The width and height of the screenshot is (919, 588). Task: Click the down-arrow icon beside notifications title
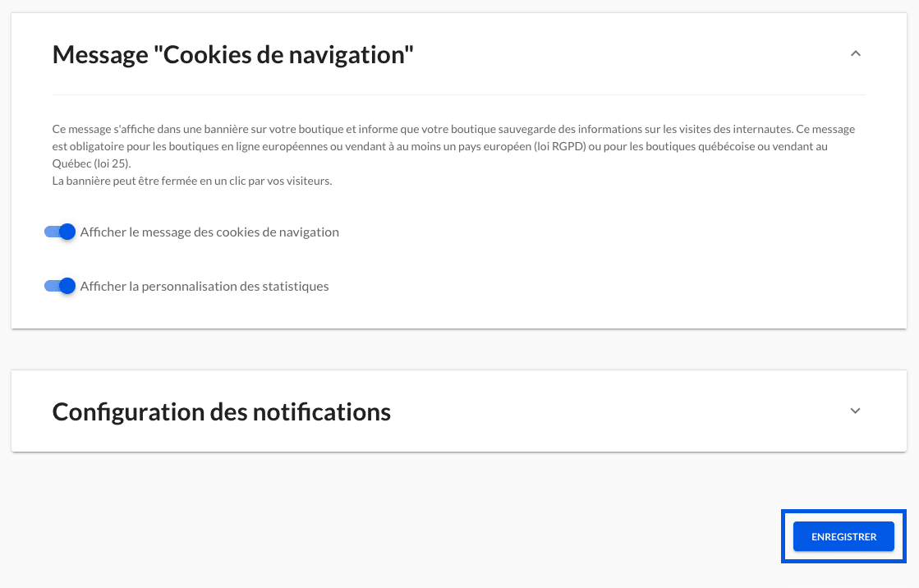click(855, 411)
